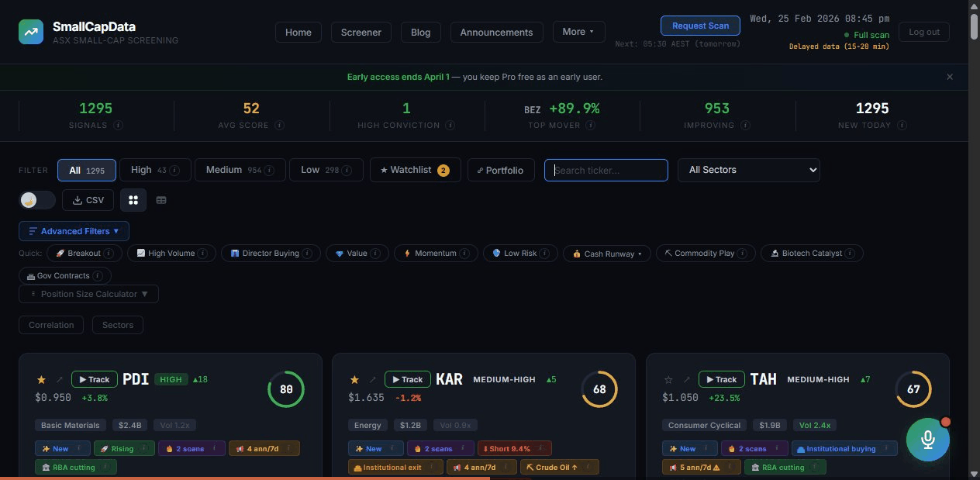Expand the Advanced Filters panel
Image resolution: width=980 pixels, height=480 pixels.
(x=74, y=230)
